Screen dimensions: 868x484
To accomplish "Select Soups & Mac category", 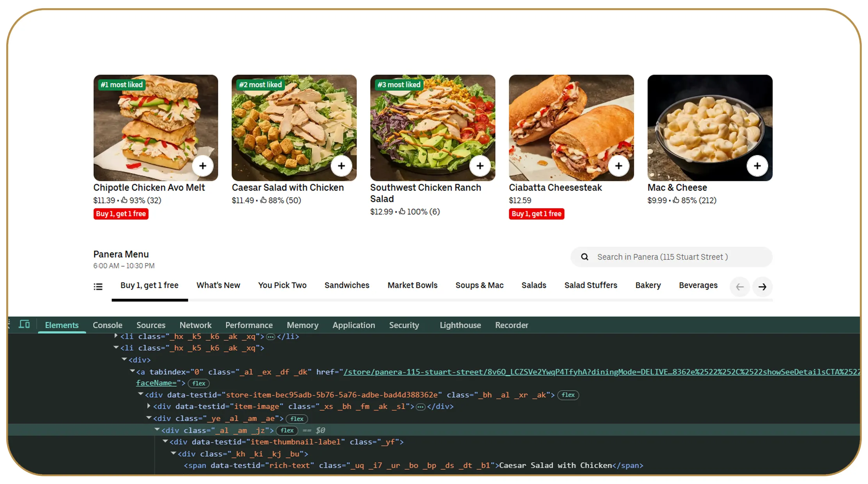I will tap(479, 285).
